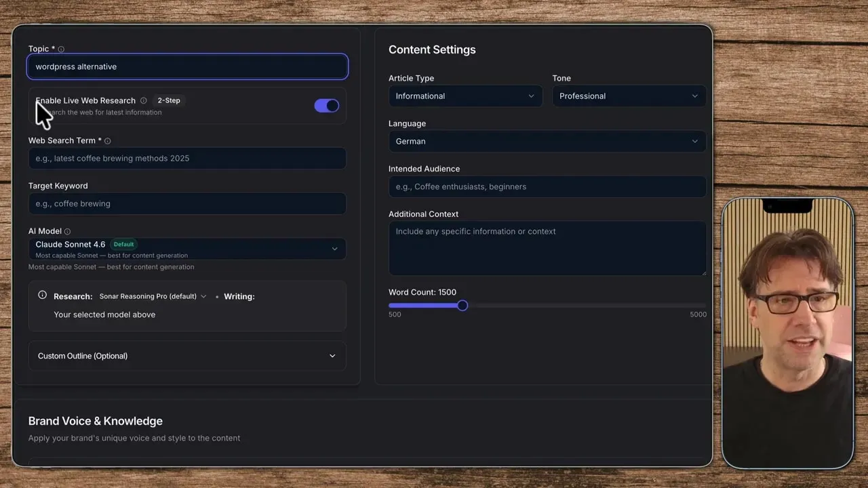Click the 2-Step badge
Screen dimensions: 868x488
169,100
